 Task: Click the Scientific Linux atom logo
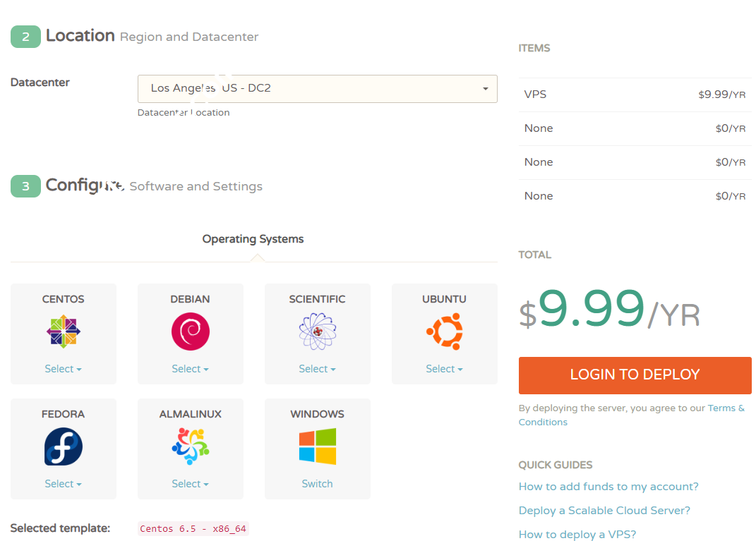click(x=318, y=332)
